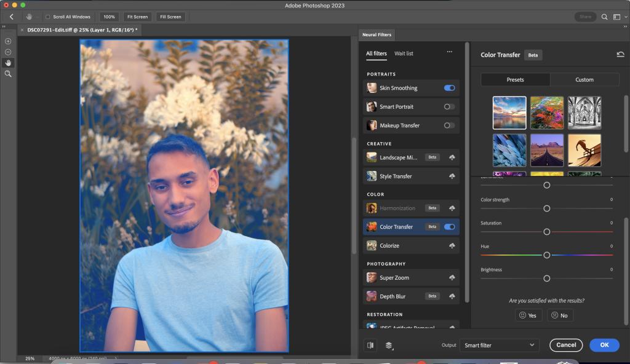Select the Hand tool in the left tool strip

8,63
